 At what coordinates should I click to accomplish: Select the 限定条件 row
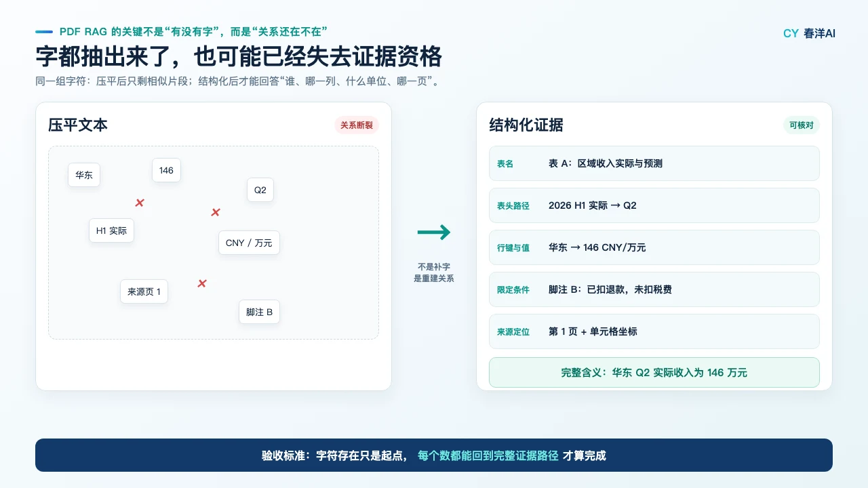(x=654, y=289)
